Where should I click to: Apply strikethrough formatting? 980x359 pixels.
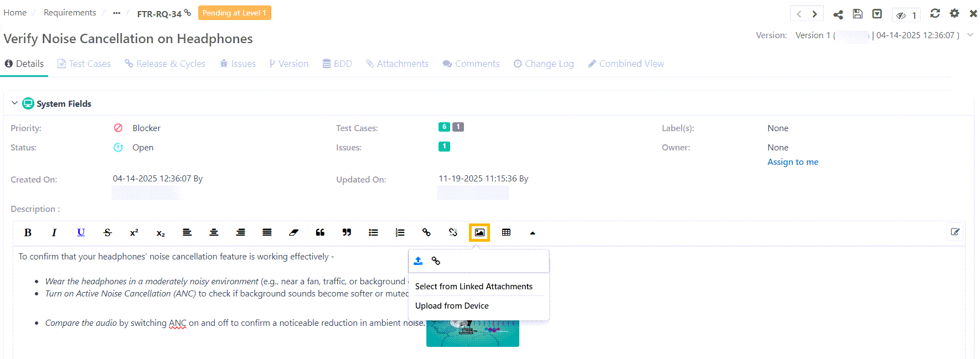click(x=107, y=232)
